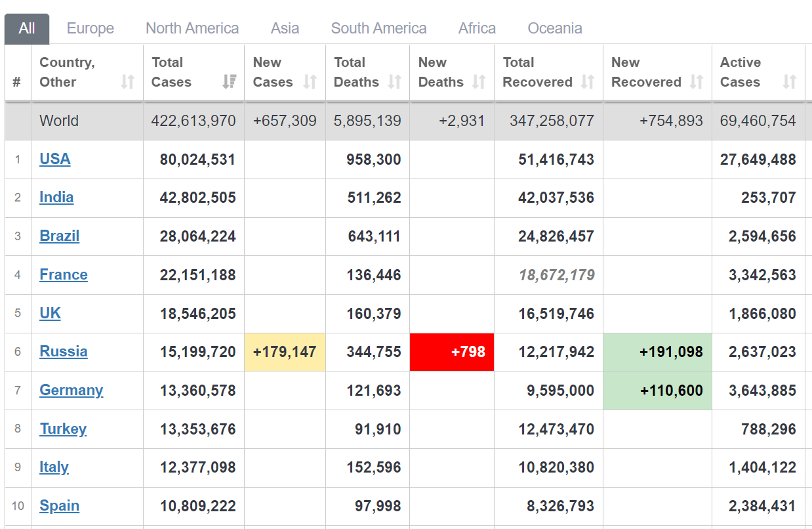
Task: Sort by New Deaths sort icon
Action: click(479, 81)
